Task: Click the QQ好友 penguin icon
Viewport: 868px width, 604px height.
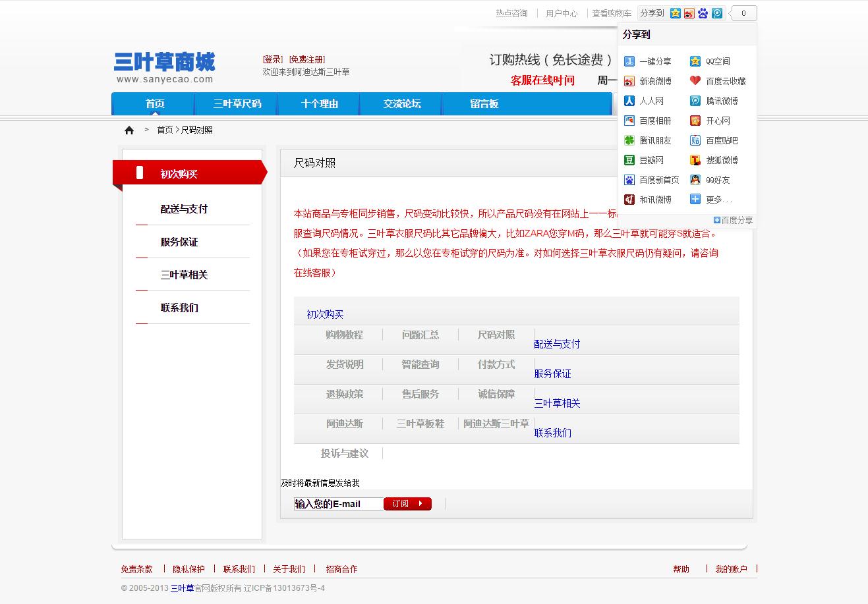Action: 695,180
